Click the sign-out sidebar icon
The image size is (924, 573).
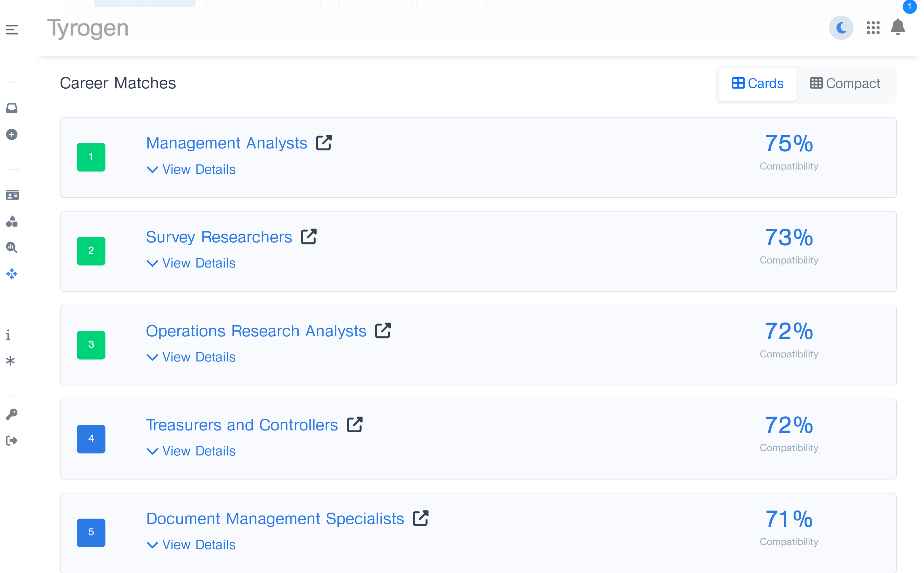[12, 440]
